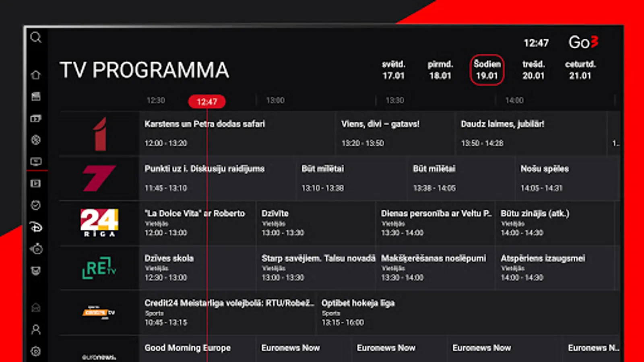Image resolution: width=644 pixels, height=362 pixels.
Task: Click the red 12:47 current-time marker
Action: pyautogui.click(x=207, y=102)
